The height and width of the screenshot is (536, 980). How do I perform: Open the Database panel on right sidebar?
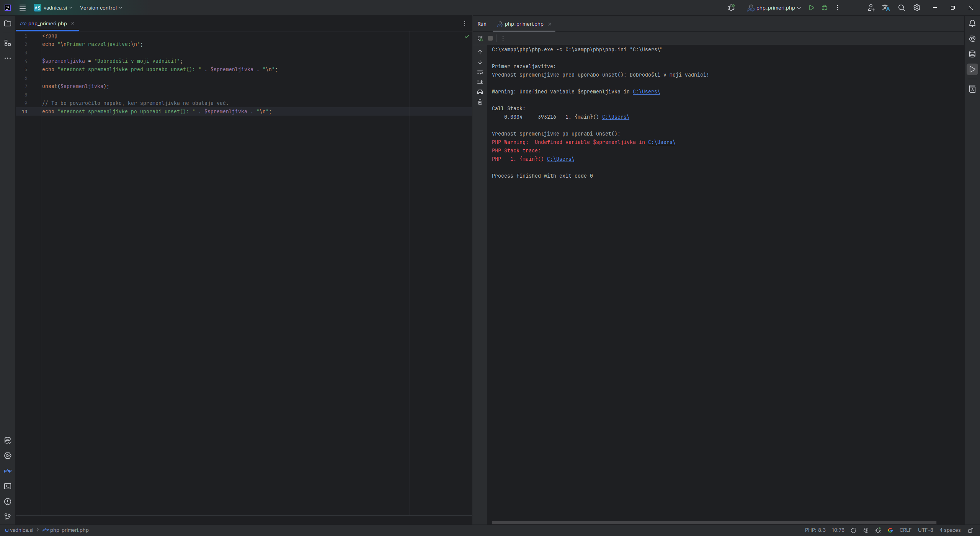click(972, 54)
